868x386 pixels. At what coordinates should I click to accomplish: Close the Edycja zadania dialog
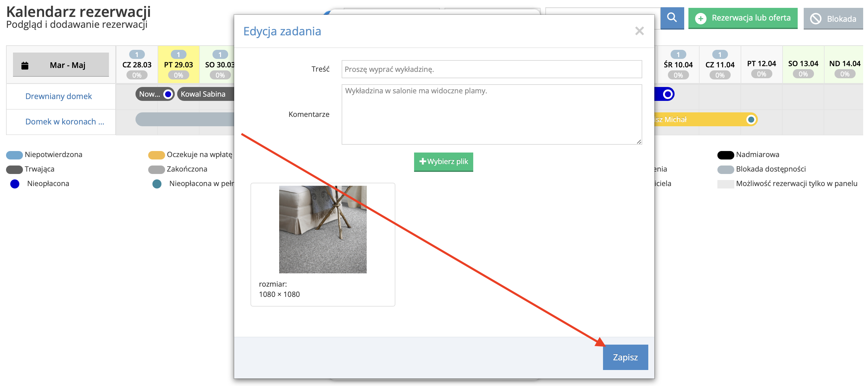tap(639, 31)
